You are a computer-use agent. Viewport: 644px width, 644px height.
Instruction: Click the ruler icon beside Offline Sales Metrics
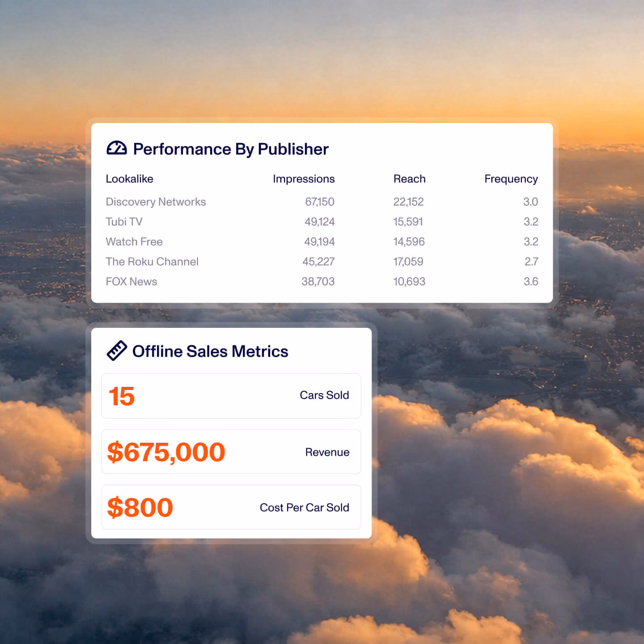[117, 351]
